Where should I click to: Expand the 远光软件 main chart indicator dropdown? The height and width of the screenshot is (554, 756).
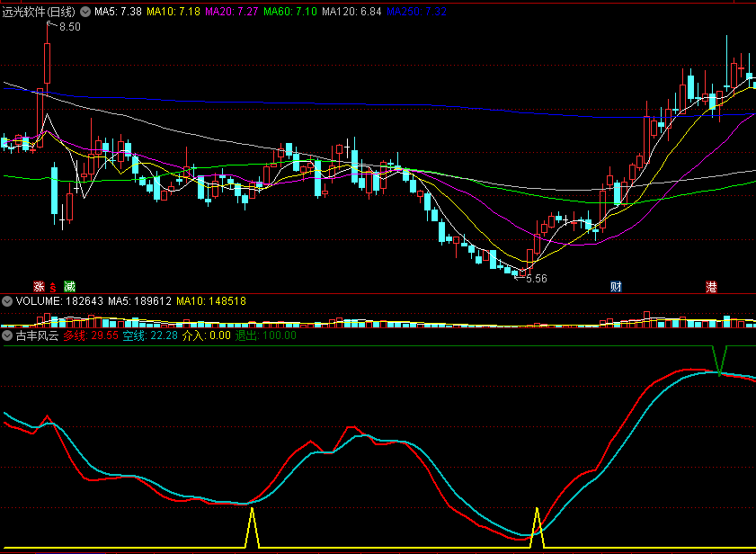[x=85, y=12]
